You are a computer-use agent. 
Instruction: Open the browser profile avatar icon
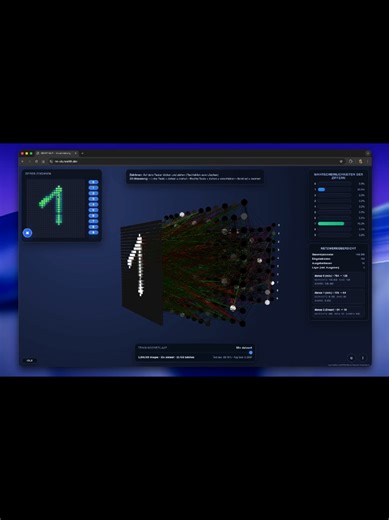point(360,161)
